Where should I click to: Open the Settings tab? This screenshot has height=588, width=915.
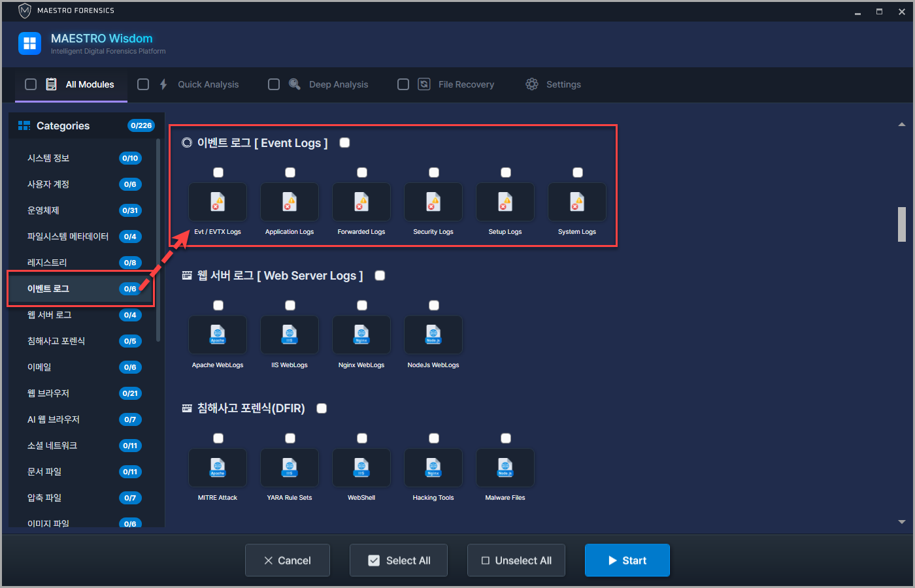pos(563,84)
